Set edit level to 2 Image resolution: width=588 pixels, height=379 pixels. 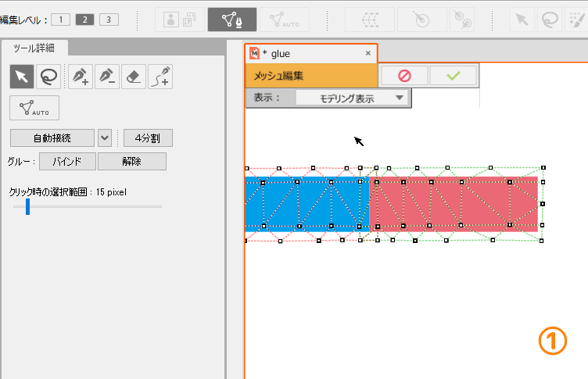click(x=84, y=20)
